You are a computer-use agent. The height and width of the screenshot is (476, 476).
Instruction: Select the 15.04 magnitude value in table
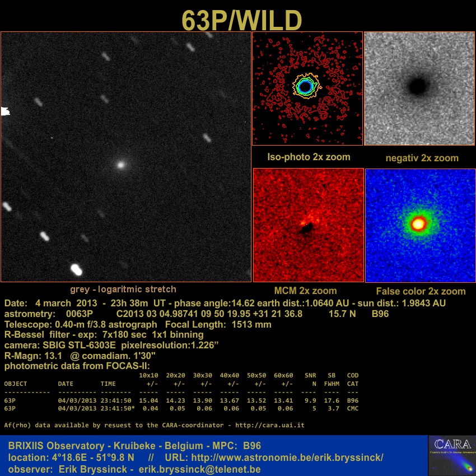pos(148,400)
